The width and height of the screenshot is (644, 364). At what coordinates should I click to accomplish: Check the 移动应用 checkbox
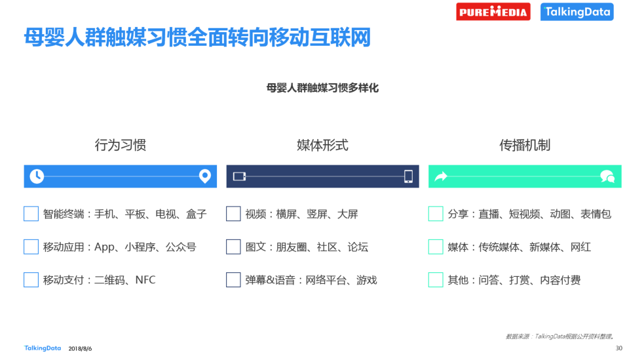31,247
